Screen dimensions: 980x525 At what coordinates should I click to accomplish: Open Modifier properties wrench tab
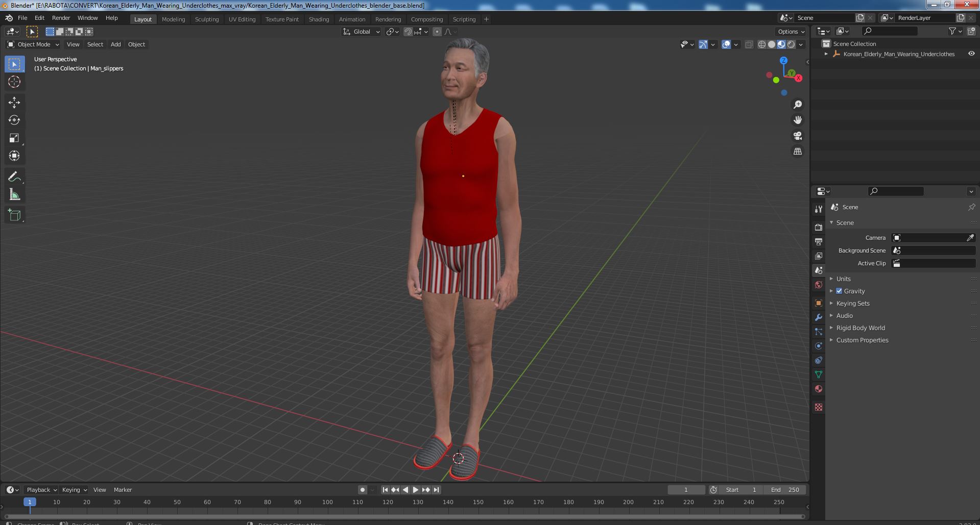(819, 317)
